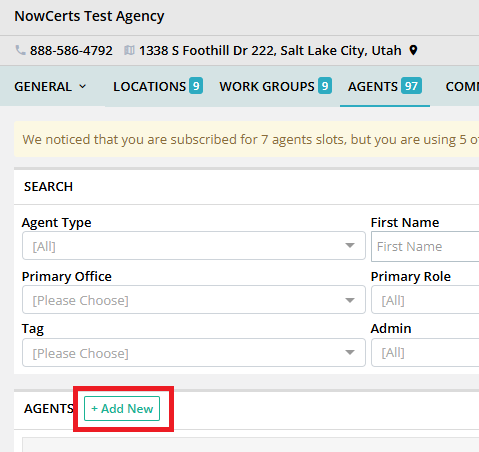Open the Admin filter dropdown
The width and height of the screenshot is (479, 452).
coord(425,353)
